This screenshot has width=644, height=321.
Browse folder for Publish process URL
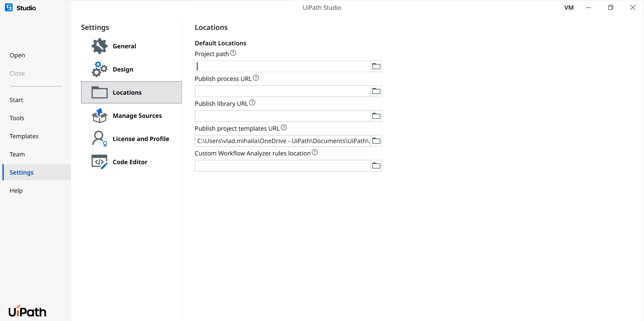coord(376,91)
